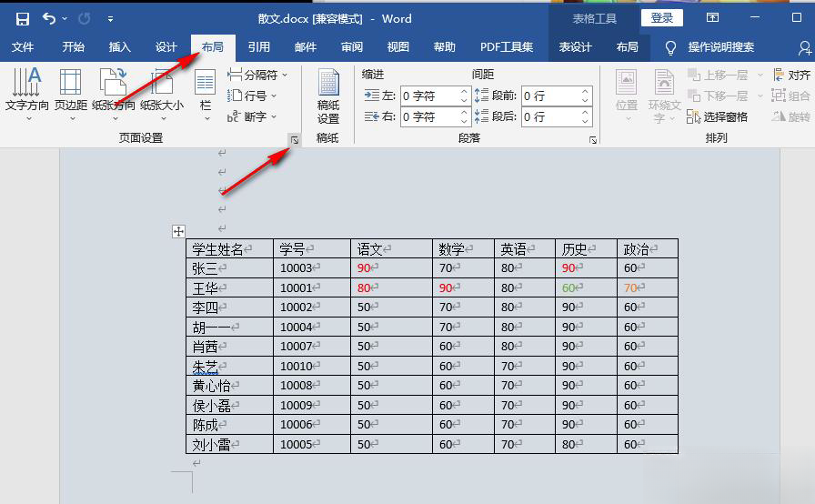Click the Undo arrow icon
815x504 pixels.
(49, 19)
